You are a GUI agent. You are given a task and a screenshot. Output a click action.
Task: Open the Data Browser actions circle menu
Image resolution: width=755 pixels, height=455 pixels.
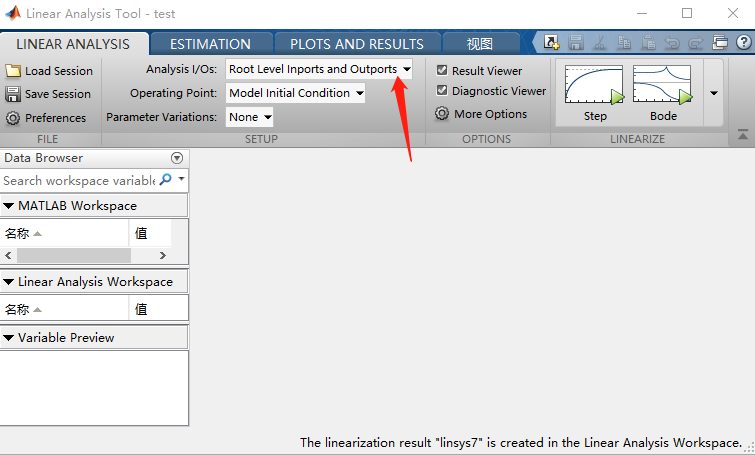[177, 158]
